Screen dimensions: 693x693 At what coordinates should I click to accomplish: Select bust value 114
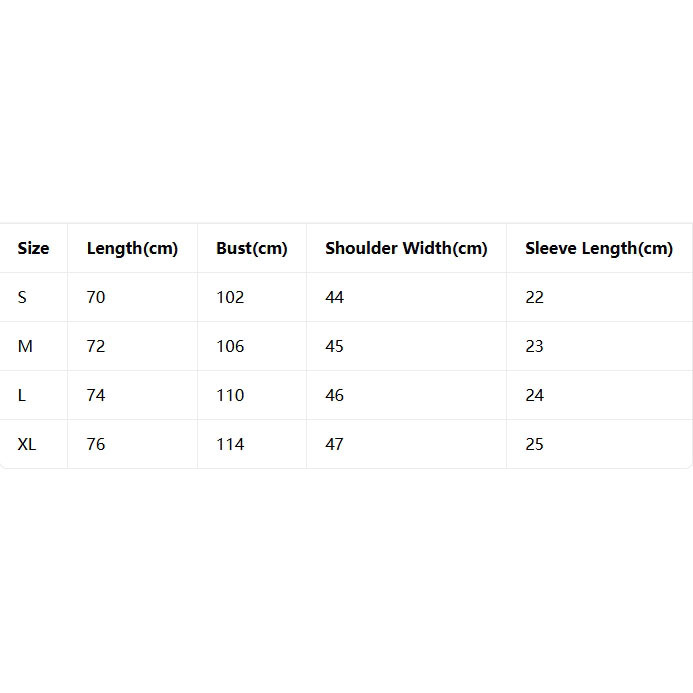click(230, 444)
